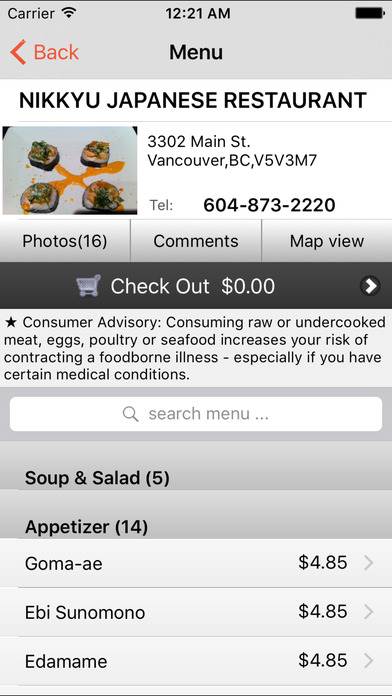Viewport: 392px width, 696px height.
Task: Open the Comments tab
Action: 196,241
